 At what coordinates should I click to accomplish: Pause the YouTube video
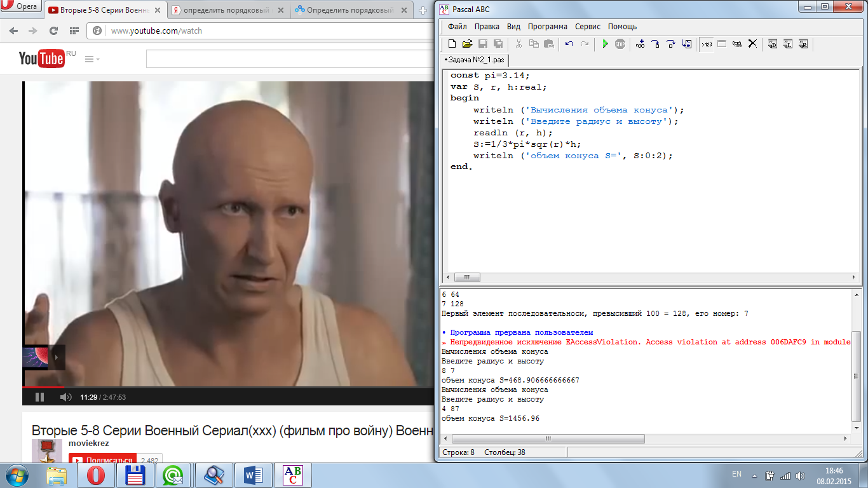point(39,397)
